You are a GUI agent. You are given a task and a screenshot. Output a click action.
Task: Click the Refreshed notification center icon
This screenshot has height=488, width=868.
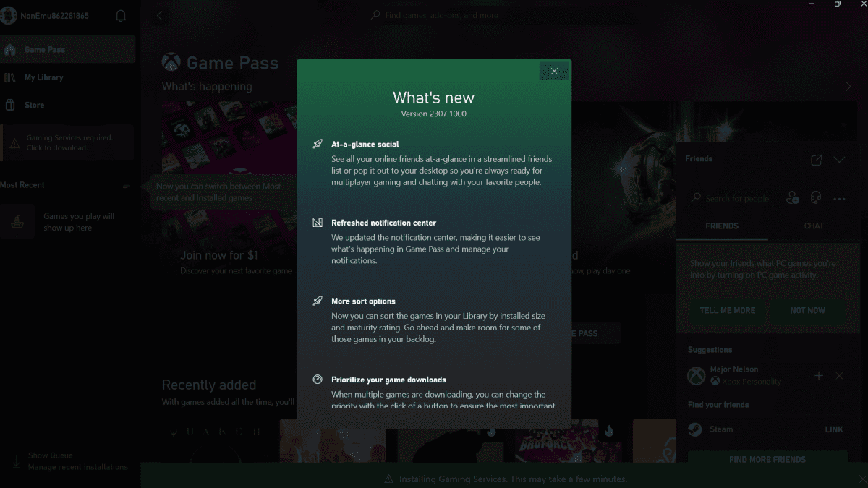point(318,223)
